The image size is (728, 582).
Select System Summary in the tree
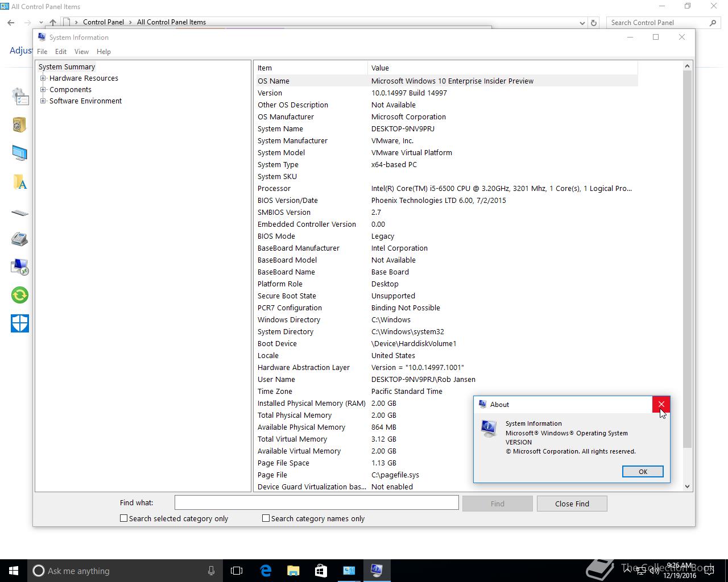tap(67, 67)
